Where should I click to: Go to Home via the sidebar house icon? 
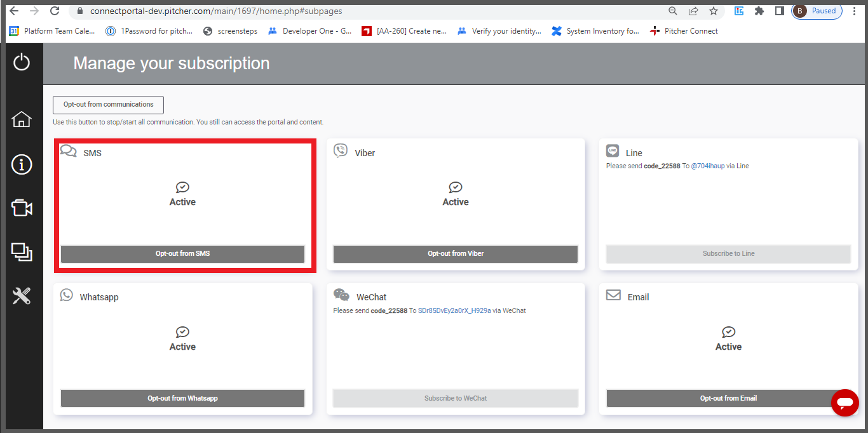tap(22, 119)
